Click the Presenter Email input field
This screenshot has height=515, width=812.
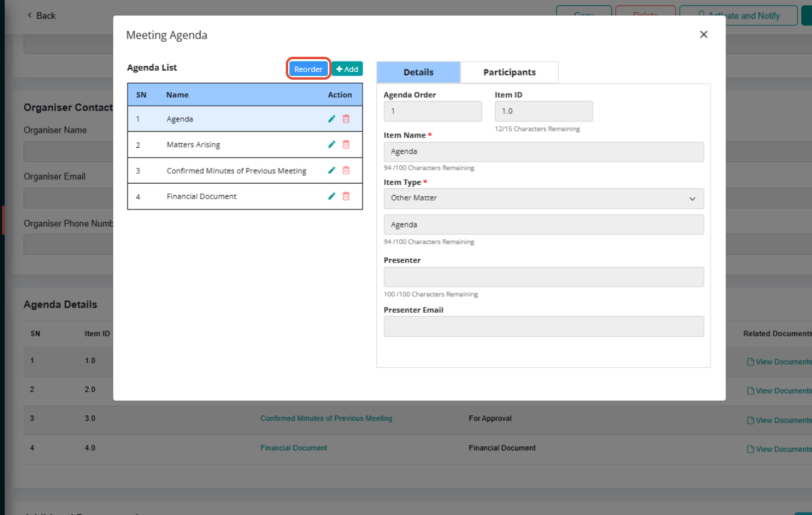coord(544,326)
